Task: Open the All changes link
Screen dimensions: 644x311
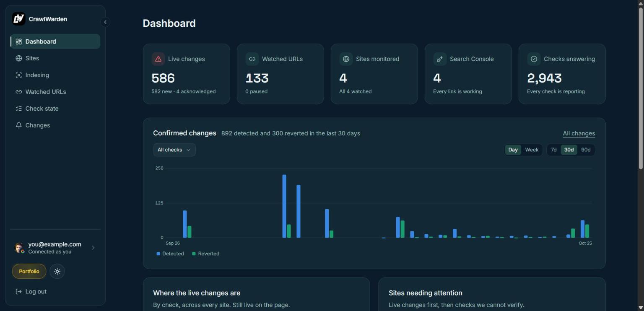Action: click(x=579, y=133)
